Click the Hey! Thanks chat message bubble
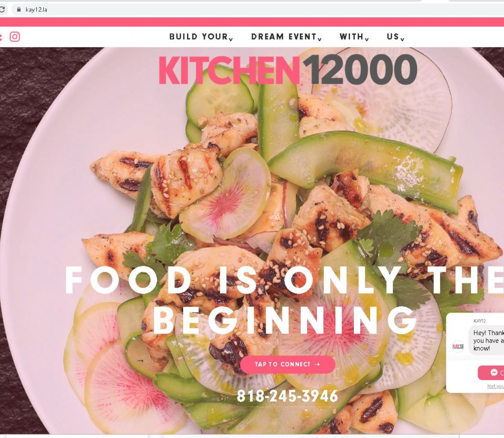504x438 pixels. tap(486, 340)
